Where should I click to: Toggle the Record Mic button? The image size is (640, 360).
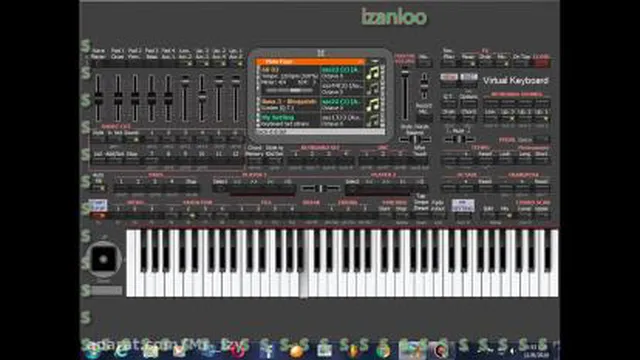click(424, 118)
